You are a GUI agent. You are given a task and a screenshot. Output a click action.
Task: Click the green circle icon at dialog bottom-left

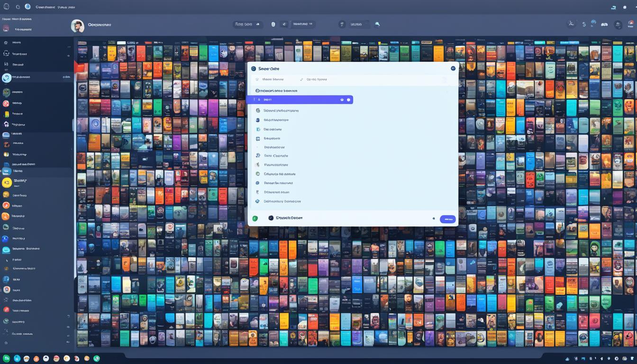coord(255,218)
